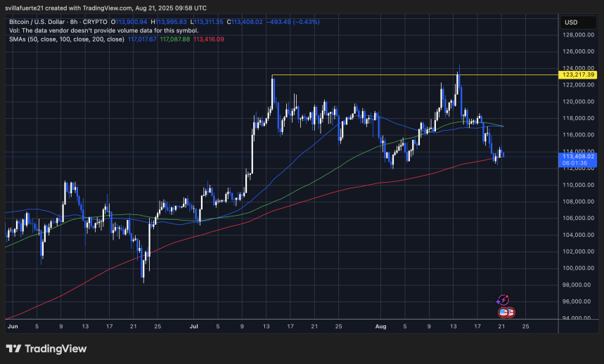
Task: Click the yellow 123,217.39 price label
Action: point(577,74)
